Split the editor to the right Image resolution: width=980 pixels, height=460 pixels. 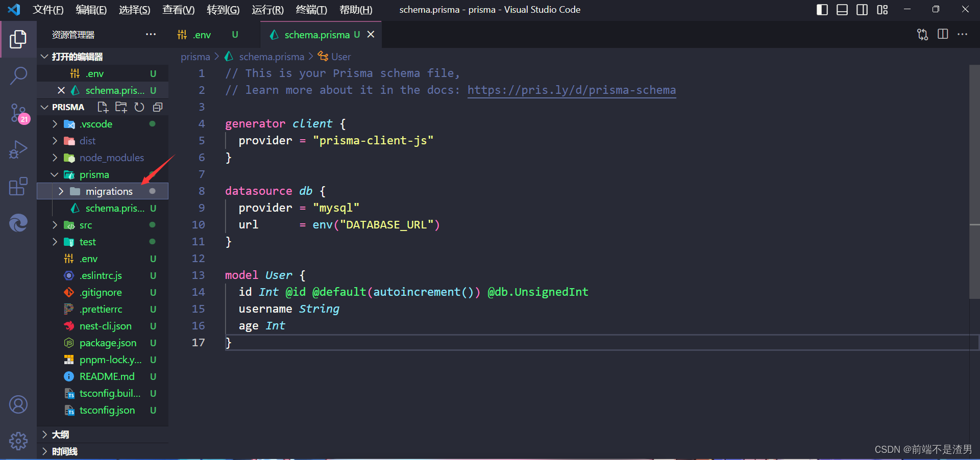tap(943, 34)
